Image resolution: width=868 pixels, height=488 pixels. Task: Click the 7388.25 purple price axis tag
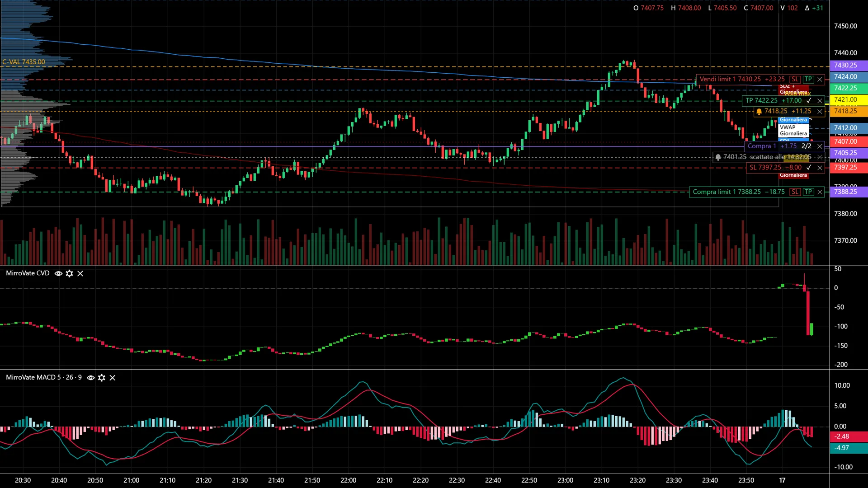[849, 192]
